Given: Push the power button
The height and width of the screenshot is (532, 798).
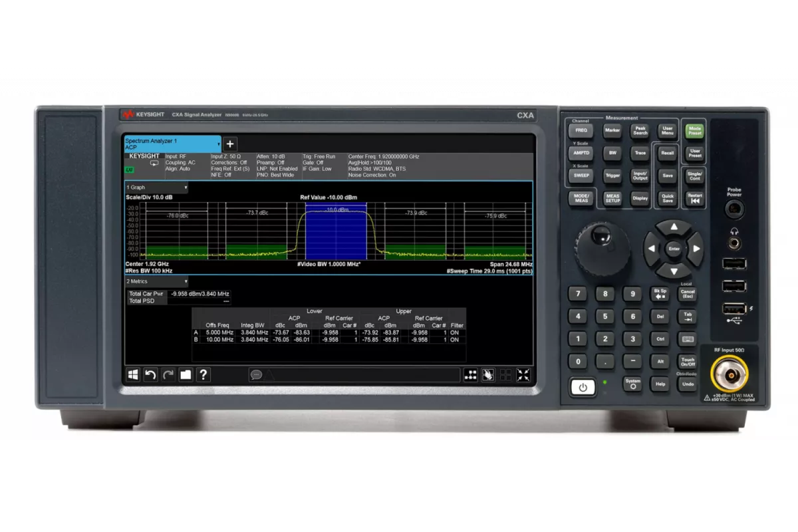Looking at the screenshot, I should [x=583, y=387].
